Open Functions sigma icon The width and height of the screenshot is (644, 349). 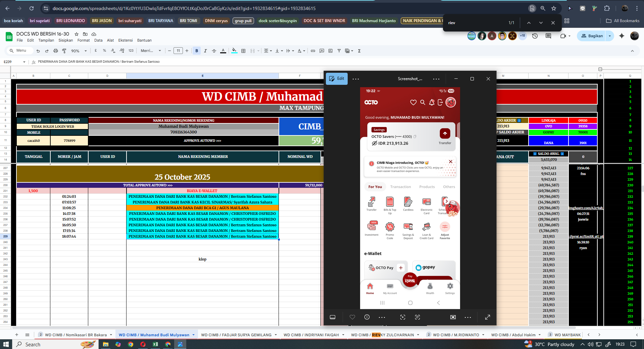tap(359, 51)
